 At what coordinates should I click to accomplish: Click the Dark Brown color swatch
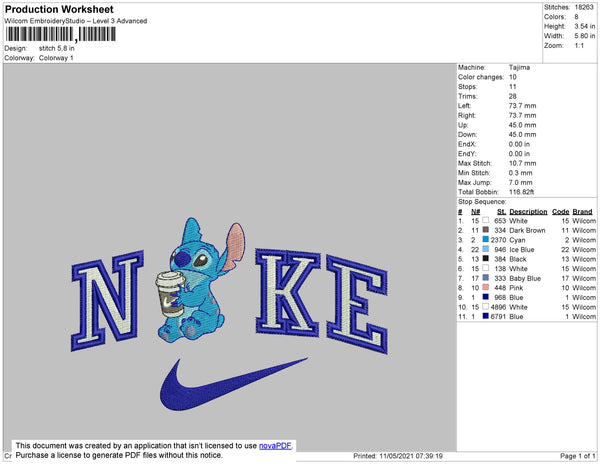tap(486, 230)
